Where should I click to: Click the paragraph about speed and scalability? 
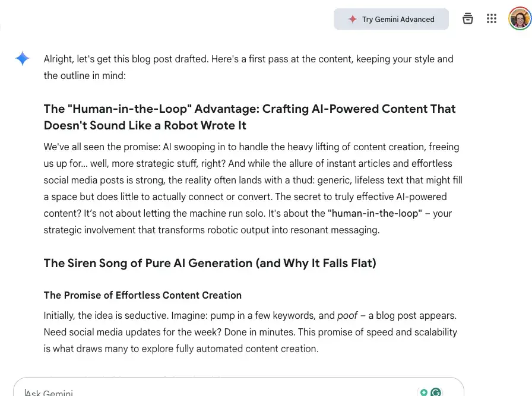pos(249,332)
